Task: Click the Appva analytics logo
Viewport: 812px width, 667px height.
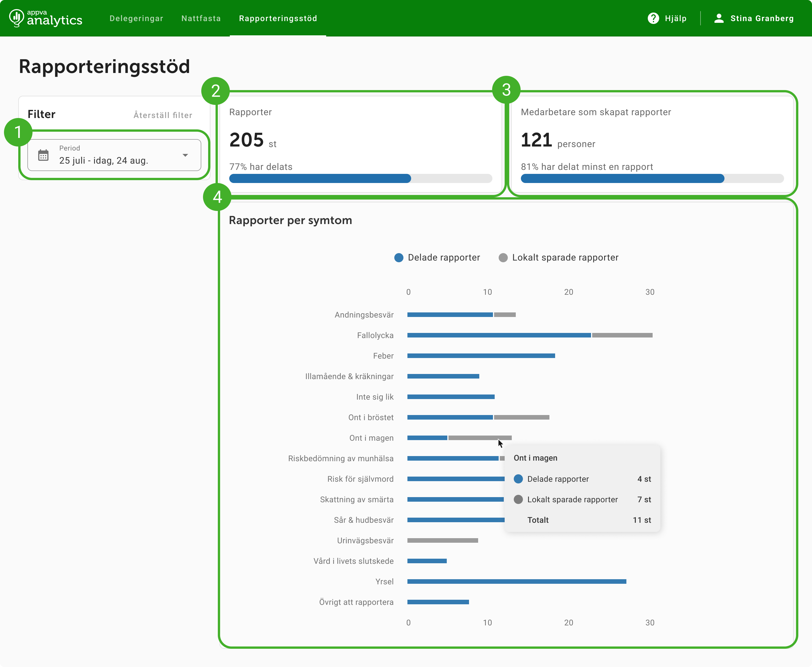Action: pyautogui.click(x=46, y=18)
